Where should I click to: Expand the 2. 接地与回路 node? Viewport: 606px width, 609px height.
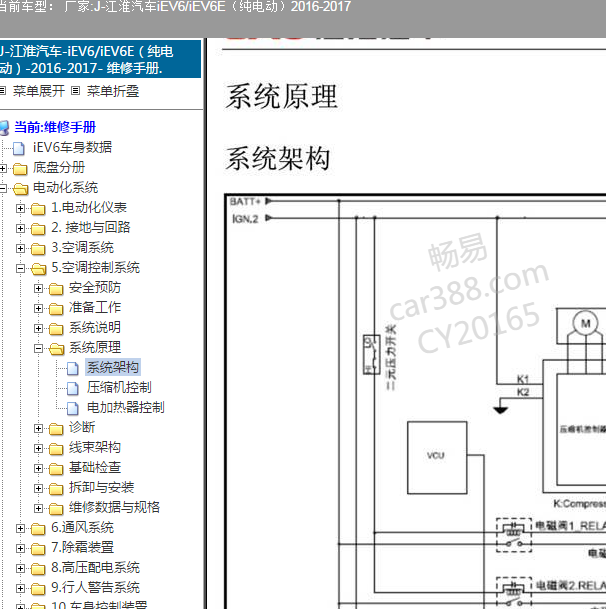pos(21,228)
